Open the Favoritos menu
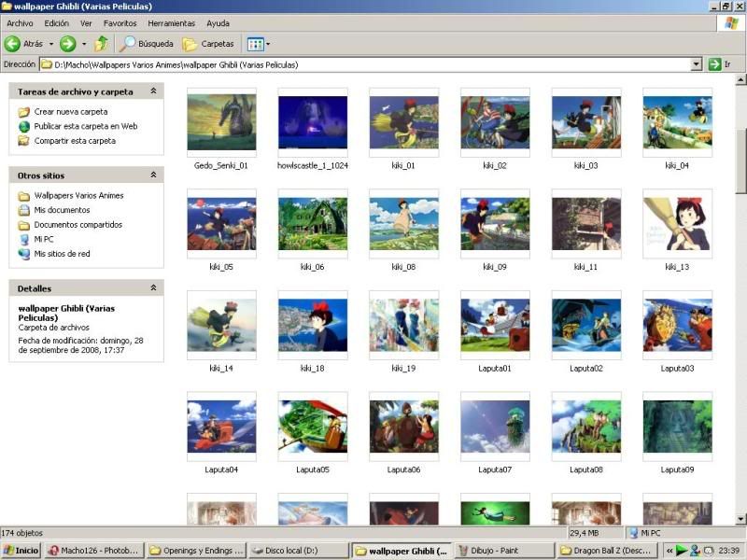The height and width of the screenshot is (560, 747). (120, 23)
